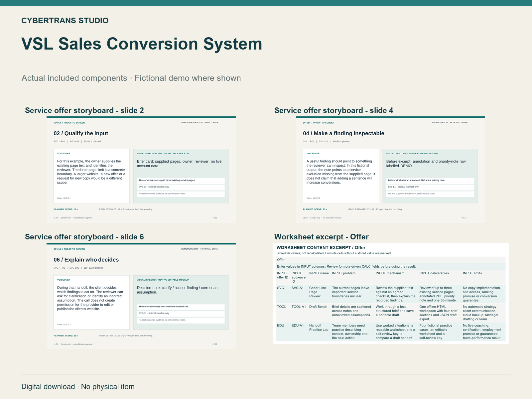Select the 'VSL Sales Conversion System' title
This screenshot has height=399, width=532.
pos(142,44)
